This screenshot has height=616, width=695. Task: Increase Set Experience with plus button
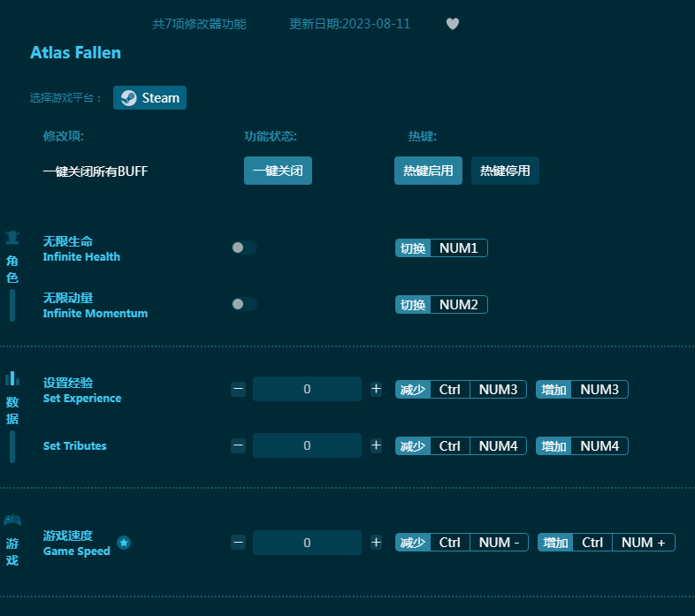pos(376,389)
